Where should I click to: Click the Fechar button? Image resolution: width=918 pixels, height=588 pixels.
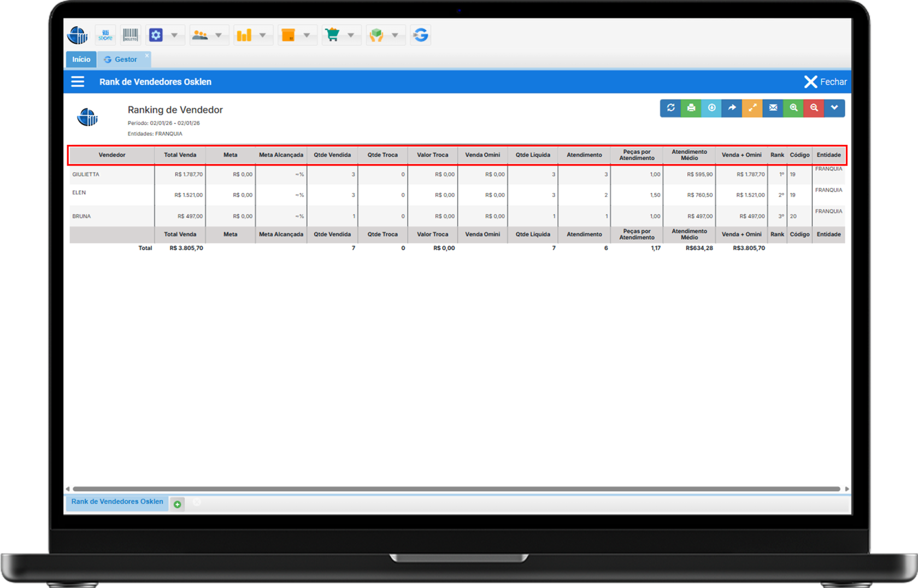[826, 82]
